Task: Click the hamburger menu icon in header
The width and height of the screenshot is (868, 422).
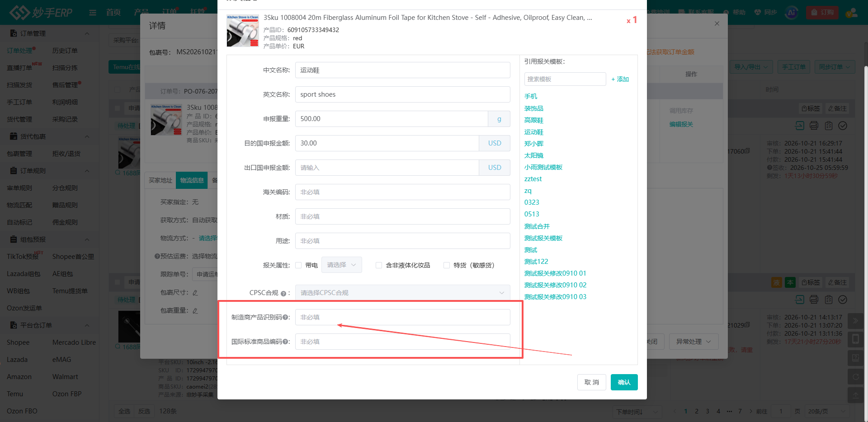Action: click(x=93, y=13)
